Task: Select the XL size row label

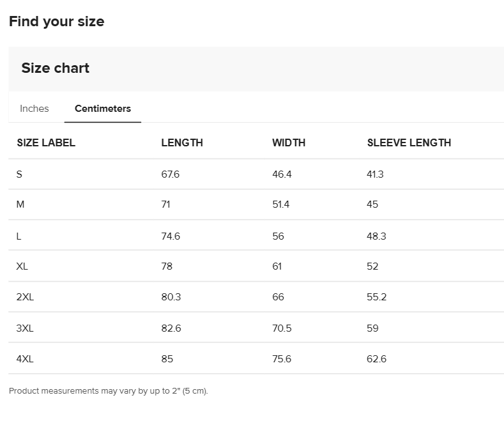Action: pos(22,266)
